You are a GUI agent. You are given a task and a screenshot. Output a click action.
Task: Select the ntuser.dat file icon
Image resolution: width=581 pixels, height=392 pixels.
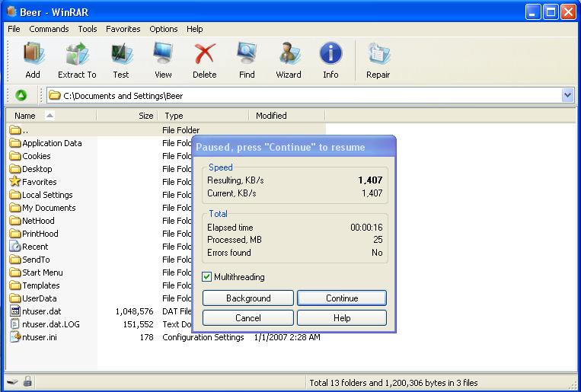pos(14,311)
